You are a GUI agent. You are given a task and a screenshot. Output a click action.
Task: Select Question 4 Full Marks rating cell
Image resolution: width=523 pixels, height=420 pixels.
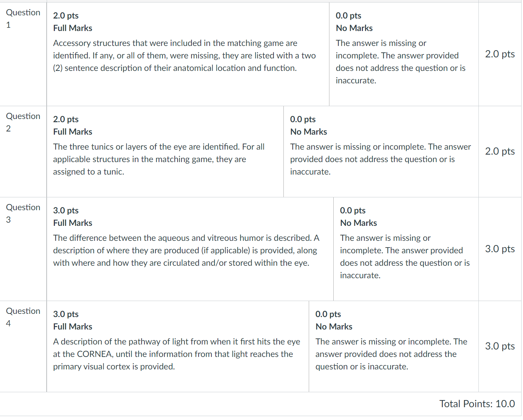178,347
